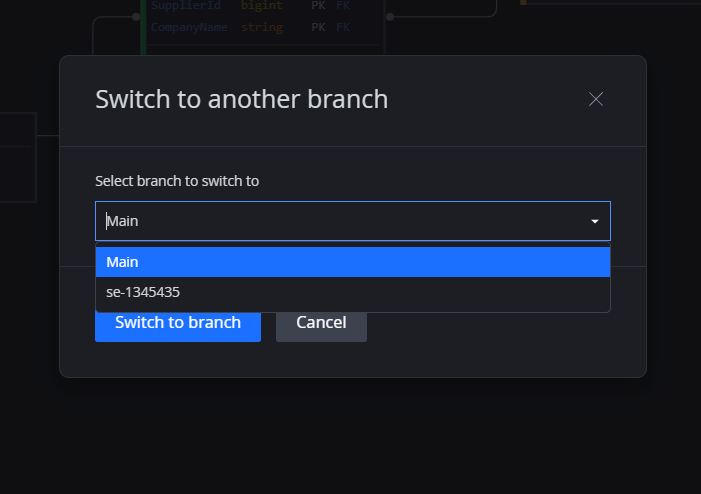This screenshot has width=701, height=494.
Task: Expand the branch dropdown caret arrow
Action: 595,221
